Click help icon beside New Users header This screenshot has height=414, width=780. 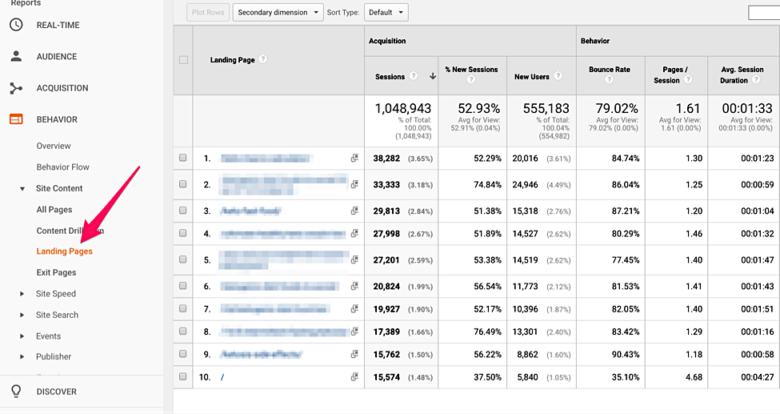558,76
